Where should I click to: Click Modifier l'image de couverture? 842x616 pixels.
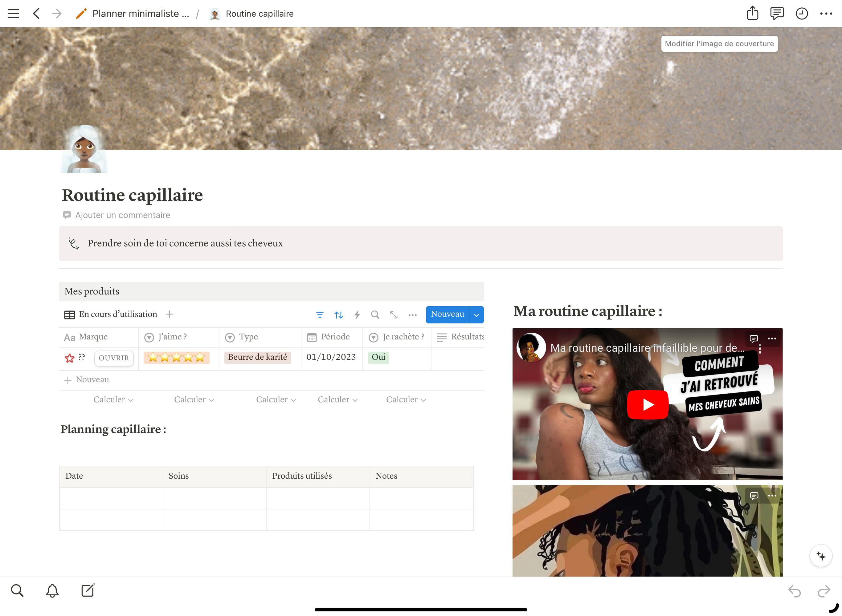click(719, 44)
